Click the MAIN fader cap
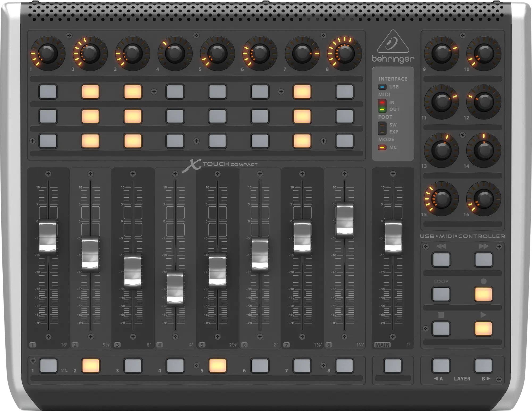Viewport: 532px width, 411px height. [x=393, y=237]
